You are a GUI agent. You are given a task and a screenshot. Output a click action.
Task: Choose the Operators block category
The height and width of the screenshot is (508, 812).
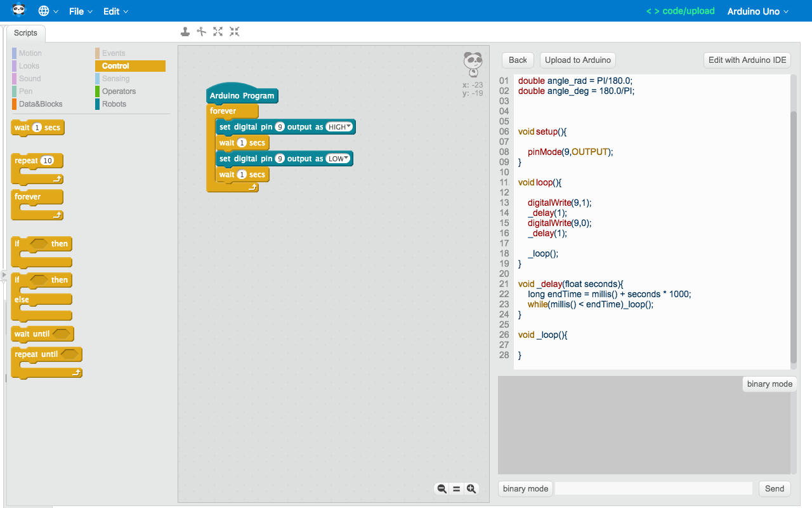pos(119,91)
